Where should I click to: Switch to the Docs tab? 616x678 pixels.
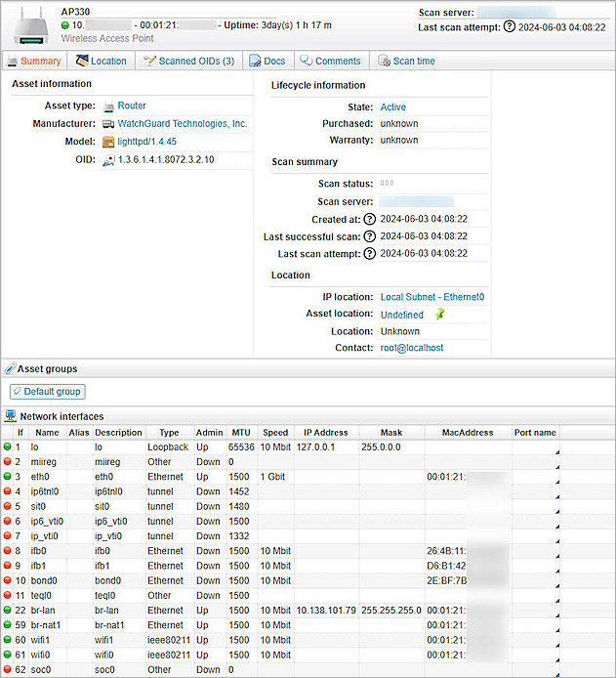click(x=268, y=61)
